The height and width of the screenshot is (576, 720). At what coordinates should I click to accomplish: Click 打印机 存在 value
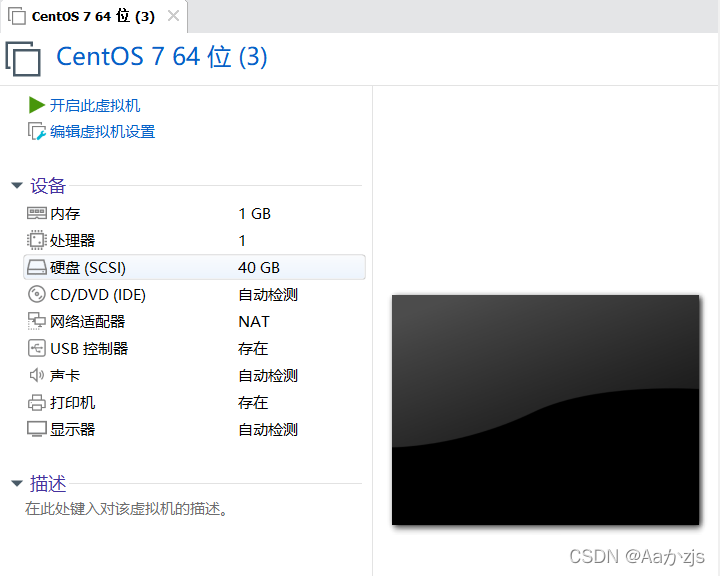pos(253,402)
